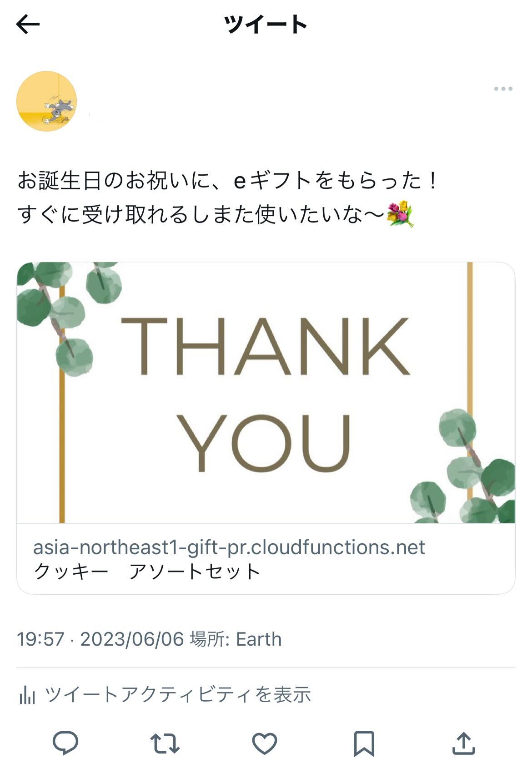Click the bar chart analytics icon
This screenshot has height=774, width=532.
click(x=27, y=695)
